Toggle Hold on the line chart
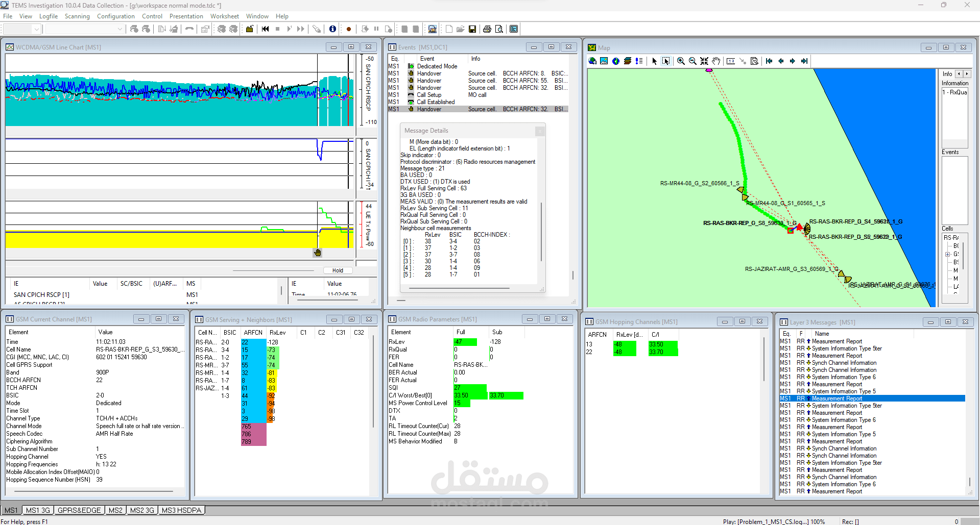 (338, 270)
